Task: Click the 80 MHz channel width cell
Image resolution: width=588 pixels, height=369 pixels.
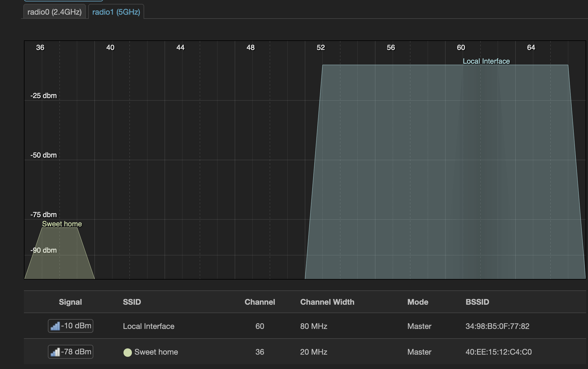Action: (x=314, y=326)
